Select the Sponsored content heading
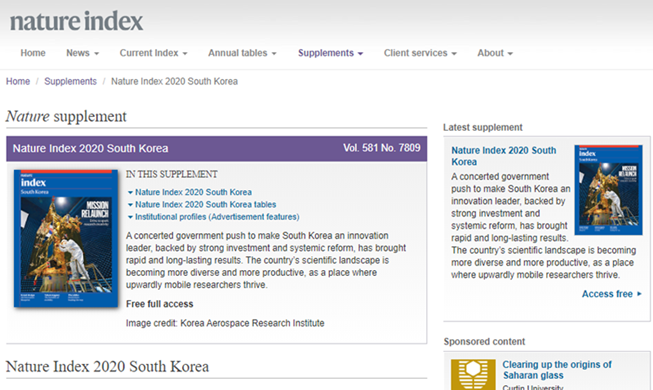This screenshot has height=390, width=653. 484,342
